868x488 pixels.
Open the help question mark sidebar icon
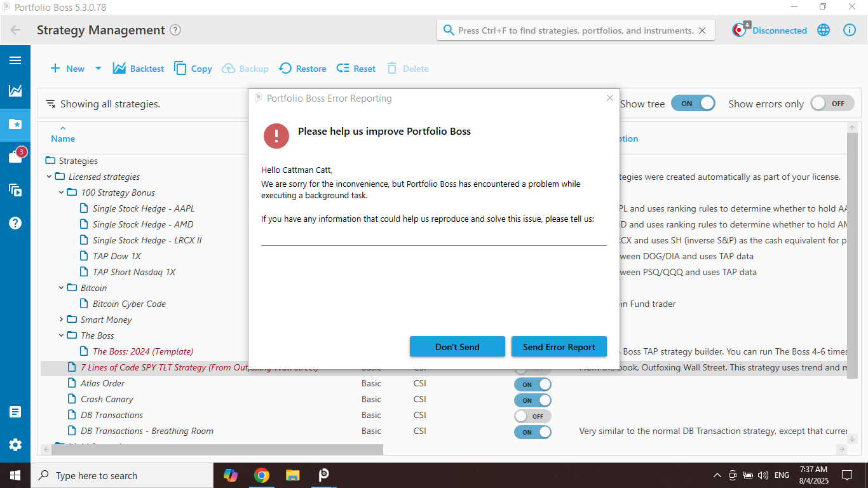(15, 223)
